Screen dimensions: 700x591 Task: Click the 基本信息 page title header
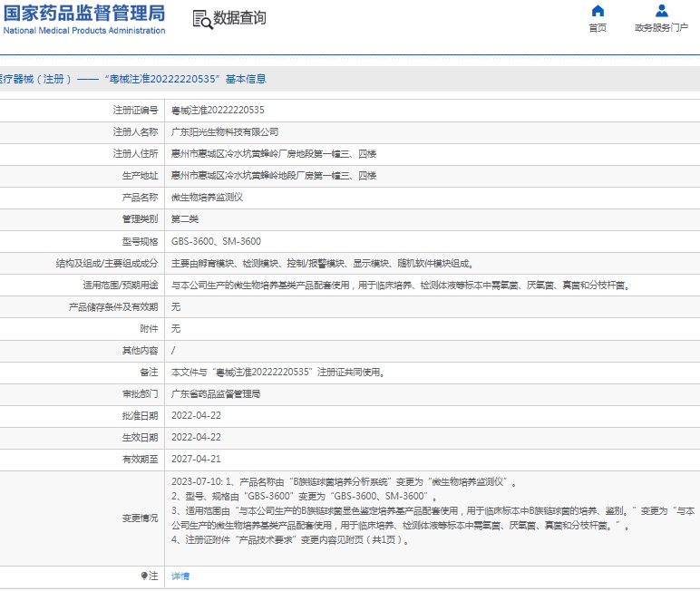132,79
